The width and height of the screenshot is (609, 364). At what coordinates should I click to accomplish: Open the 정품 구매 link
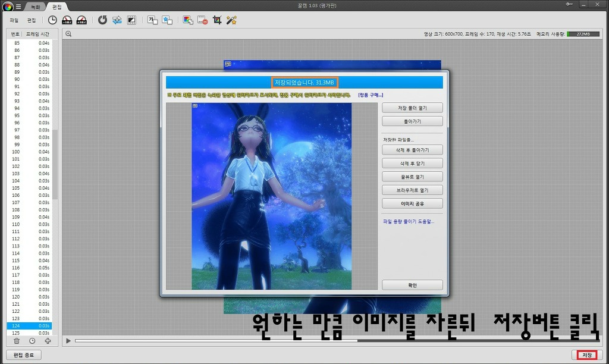point(371,95)
